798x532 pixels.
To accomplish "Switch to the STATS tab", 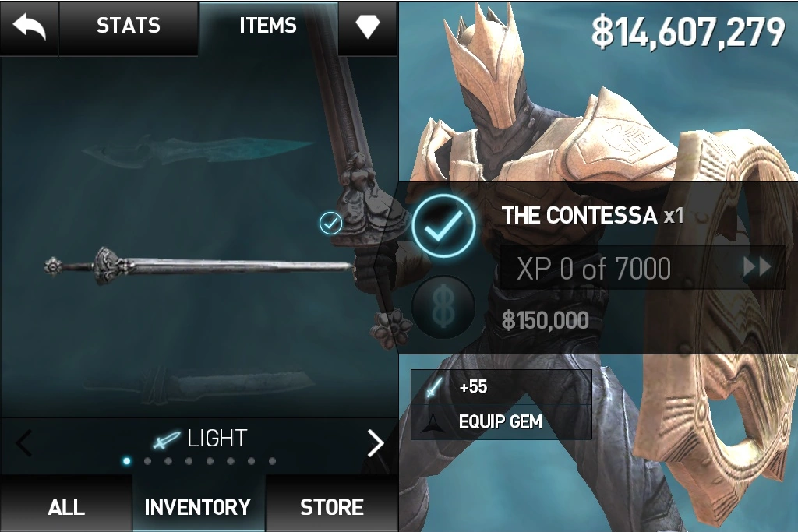I will [129, 26].
